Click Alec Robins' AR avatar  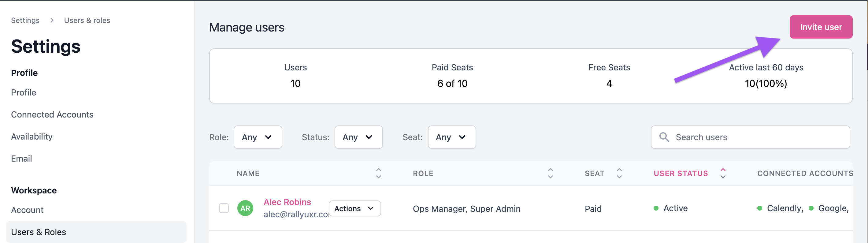[245, 208]
